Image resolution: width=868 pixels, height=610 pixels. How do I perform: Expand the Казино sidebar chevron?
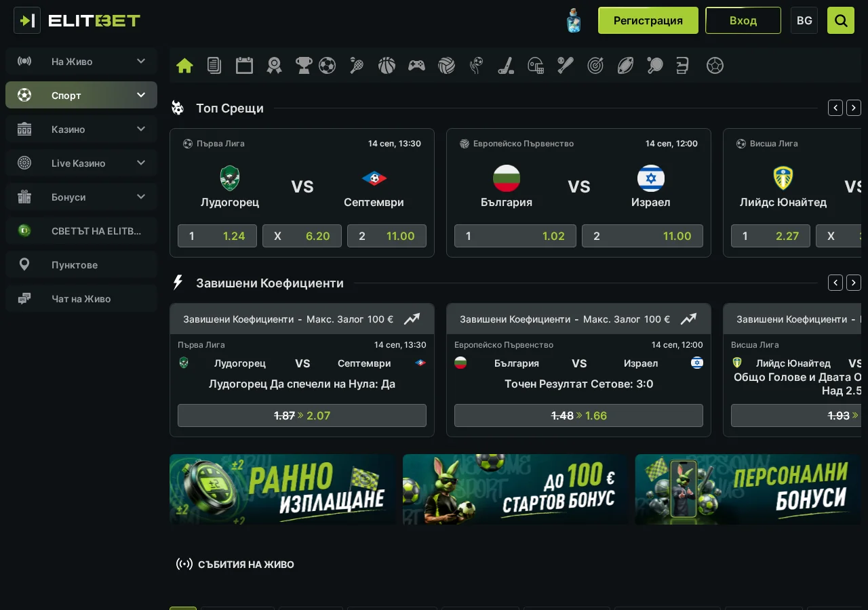pyautogui.click(x=141, y=129)
